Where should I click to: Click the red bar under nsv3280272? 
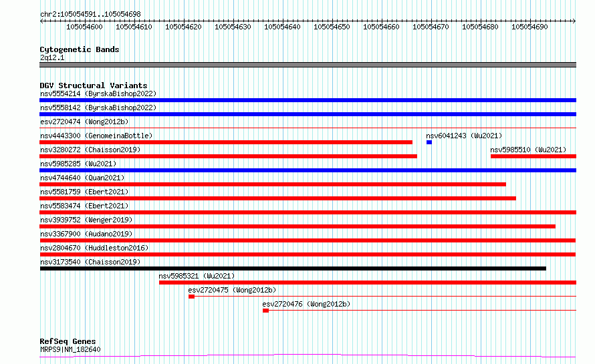tap(228, 156)
